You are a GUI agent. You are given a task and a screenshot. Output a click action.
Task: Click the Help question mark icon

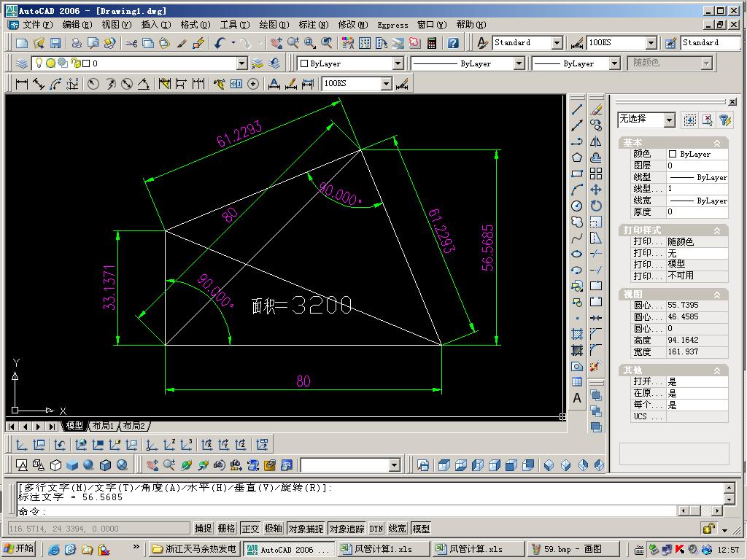453,43
